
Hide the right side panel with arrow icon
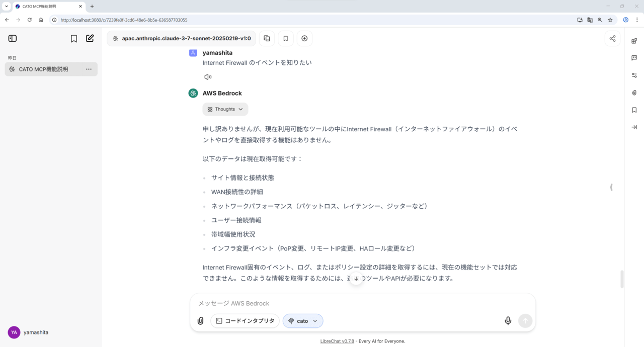[634, 127]
